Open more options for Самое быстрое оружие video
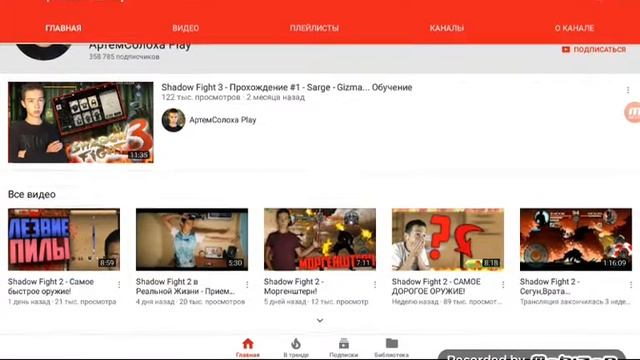The height and width of the screenshot is (360, 640). [x=119, y=284]
